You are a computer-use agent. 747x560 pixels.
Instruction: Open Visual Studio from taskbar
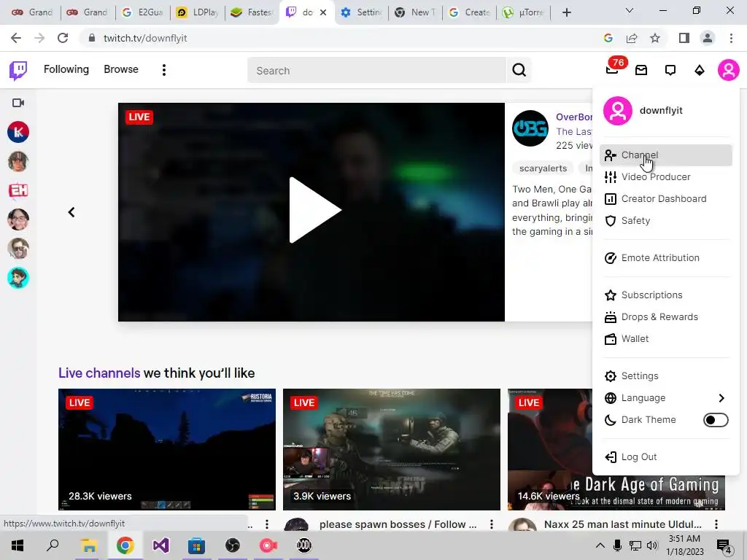(160, 545)
